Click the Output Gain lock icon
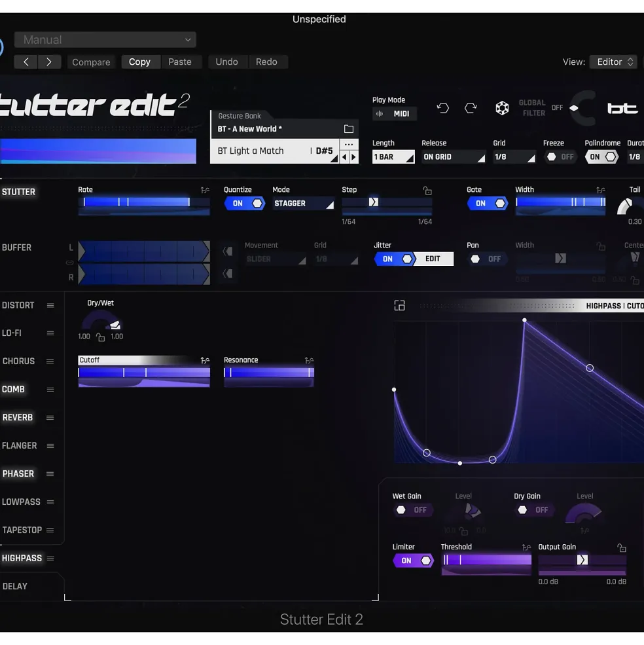Image resolution: width=644 pixels, height=645 pixels. [622, 547]
